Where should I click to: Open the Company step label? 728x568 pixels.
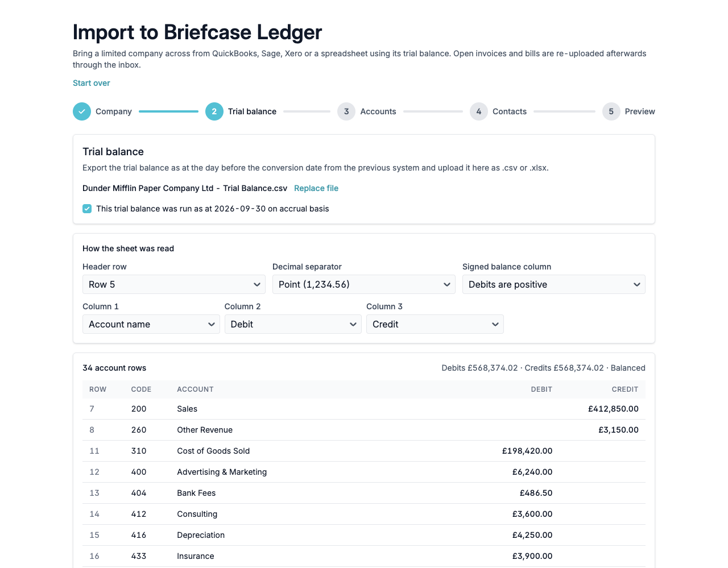click(x=114, y=111)
